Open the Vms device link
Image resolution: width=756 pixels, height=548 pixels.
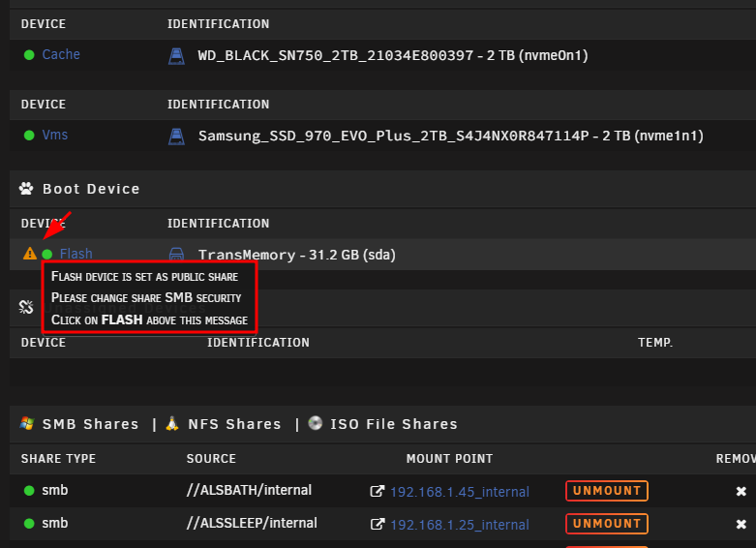pos(55,136)
